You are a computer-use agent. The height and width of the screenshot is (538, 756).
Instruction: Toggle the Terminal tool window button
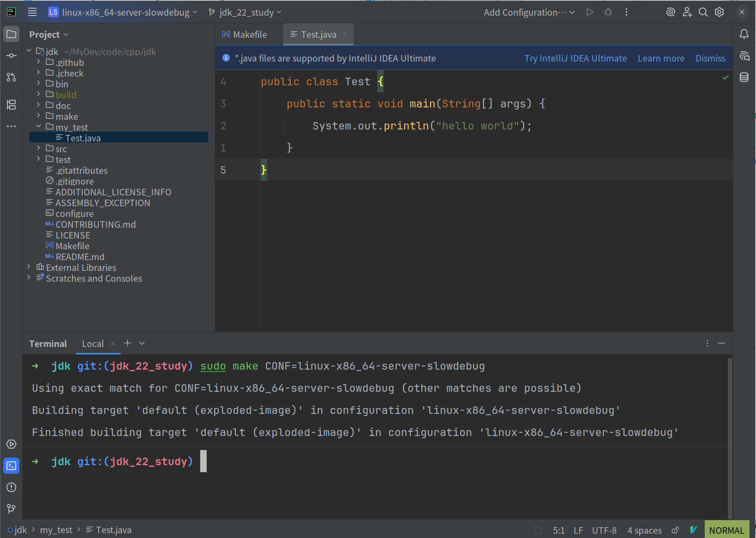tap(11, 466)
